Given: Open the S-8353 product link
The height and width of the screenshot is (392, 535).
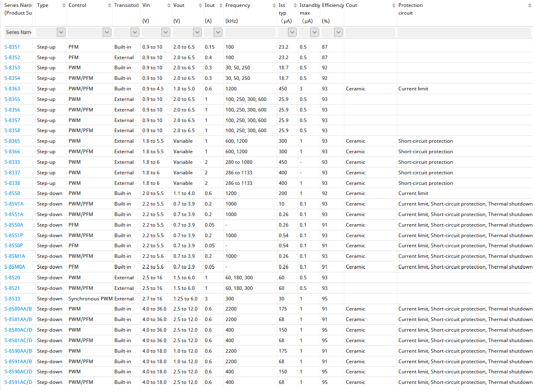Looking at the screenshot, I should point(12,68).
